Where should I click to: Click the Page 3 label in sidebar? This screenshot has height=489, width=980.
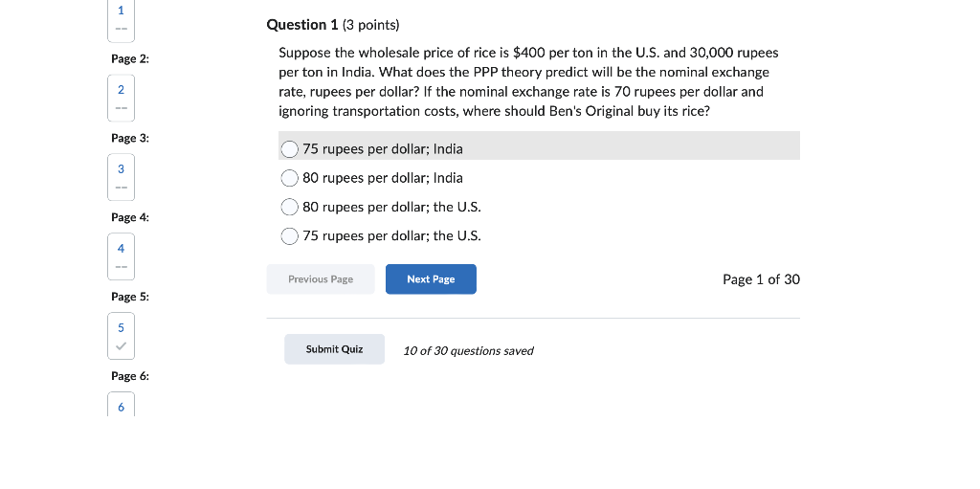pos(130,139)
